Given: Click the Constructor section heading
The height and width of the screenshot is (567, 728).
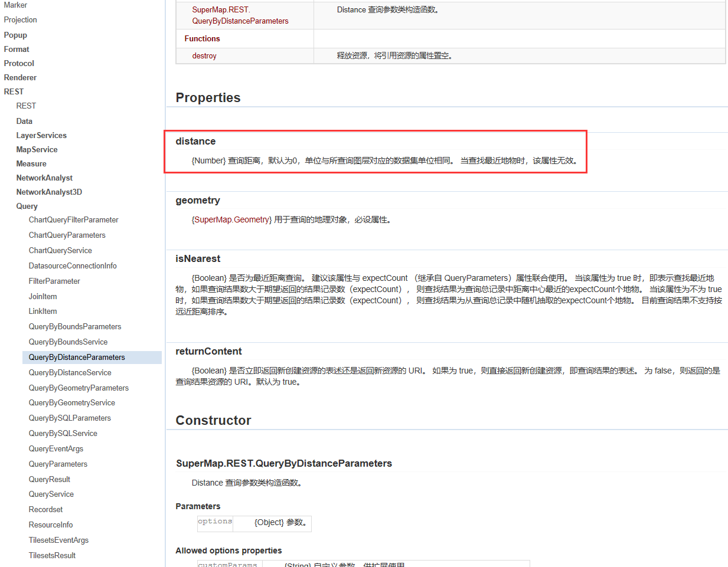Looking at the screenshot, I should pos(213,420).
